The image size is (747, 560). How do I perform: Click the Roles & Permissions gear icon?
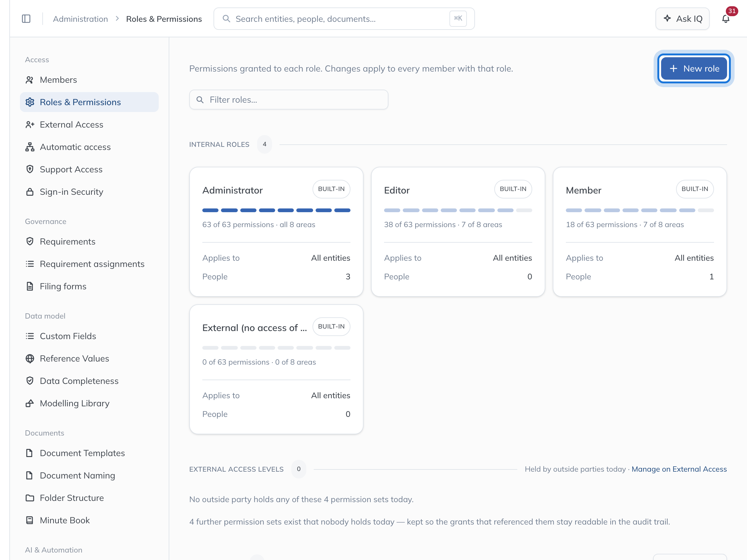[30, 102]
